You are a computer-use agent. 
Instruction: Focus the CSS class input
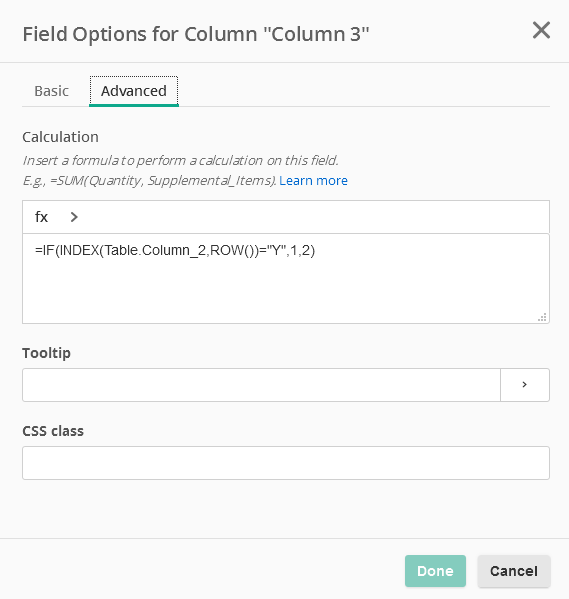pos(286,463)
